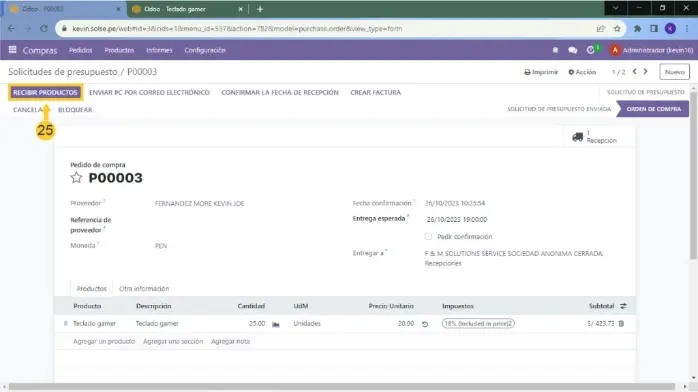This screenshot has width=698, height=392.
Task: Open the Odoo apps grid menu
Action: pyautogui.click(x=12, y=50)
